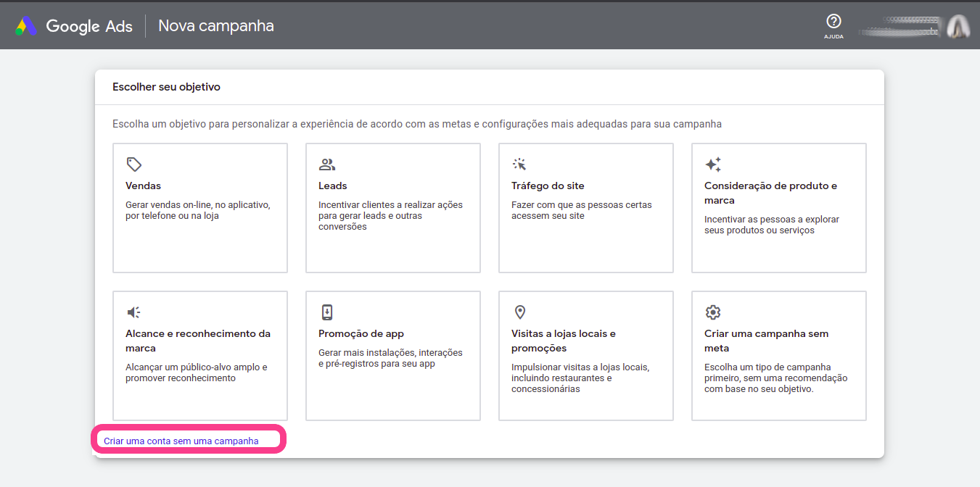The width and height of the screenshot is (980, 487).
Task: Click the Vendas price tag icon
Action: click(x=133, y=165)
